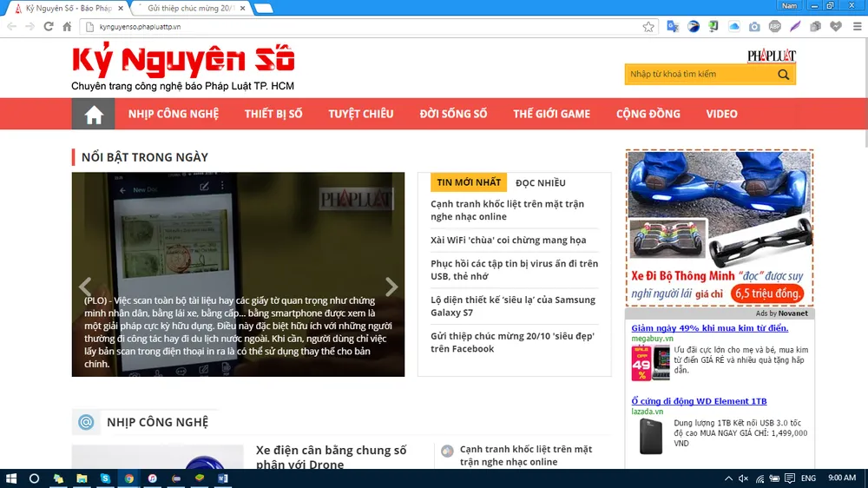The image size is (868, 488).
Task: Open NHỊP CÔNG NGHỆ menu
Action: point(174,114)
